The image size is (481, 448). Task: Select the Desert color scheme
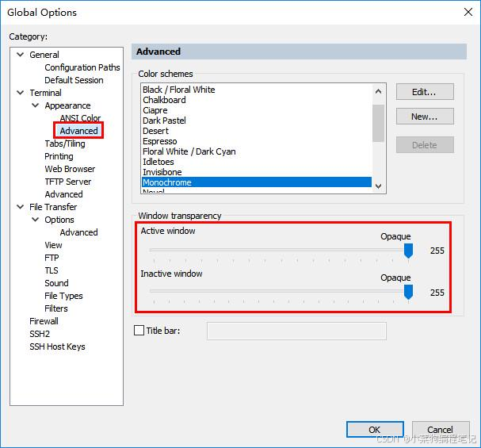(x=257, y=131)
